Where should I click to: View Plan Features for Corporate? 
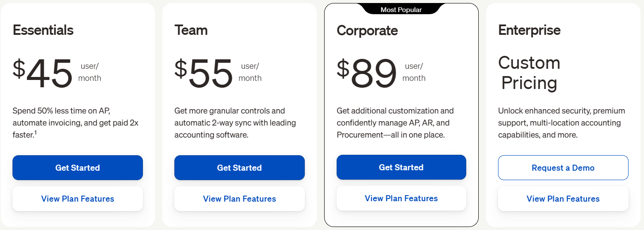(401, 198)
